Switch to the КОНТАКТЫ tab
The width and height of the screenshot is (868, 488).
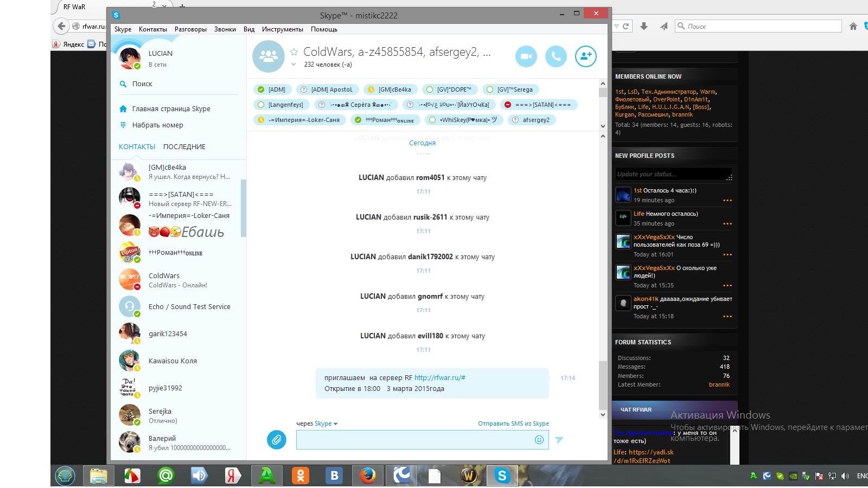(x=137, y=147)
